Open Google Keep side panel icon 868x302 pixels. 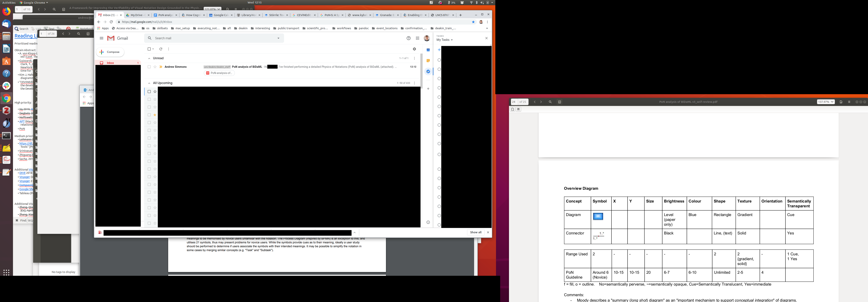point(428,61)
